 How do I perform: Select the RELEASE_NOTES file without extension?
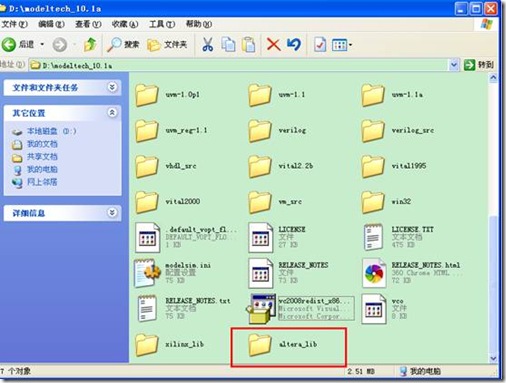(289, 273)
